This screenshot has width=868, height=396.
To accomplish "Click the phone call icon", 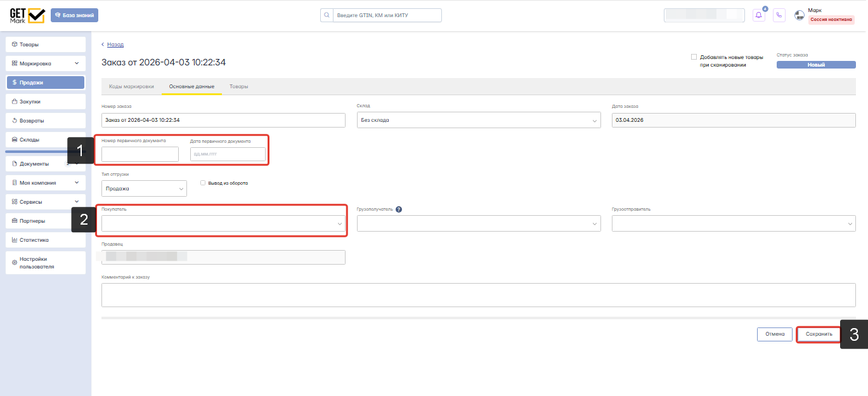I will pos(779,15).
